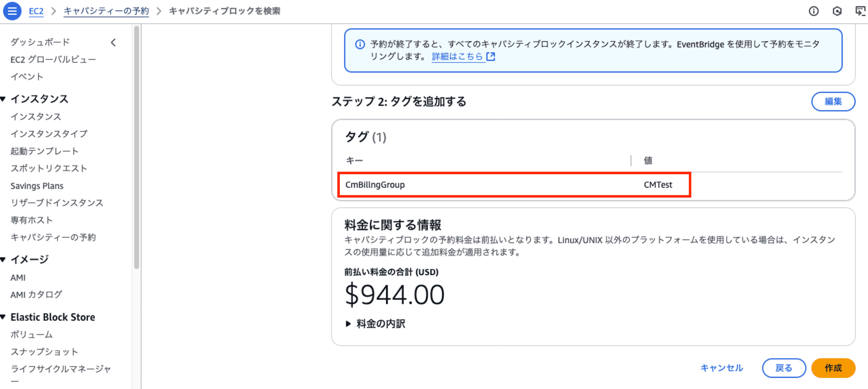Image resolution: width=868 pixels, height=389 pixels.
Task: Collapse the イメージ sidebar section
Action: pyautogui.click(x=3, y=260)
